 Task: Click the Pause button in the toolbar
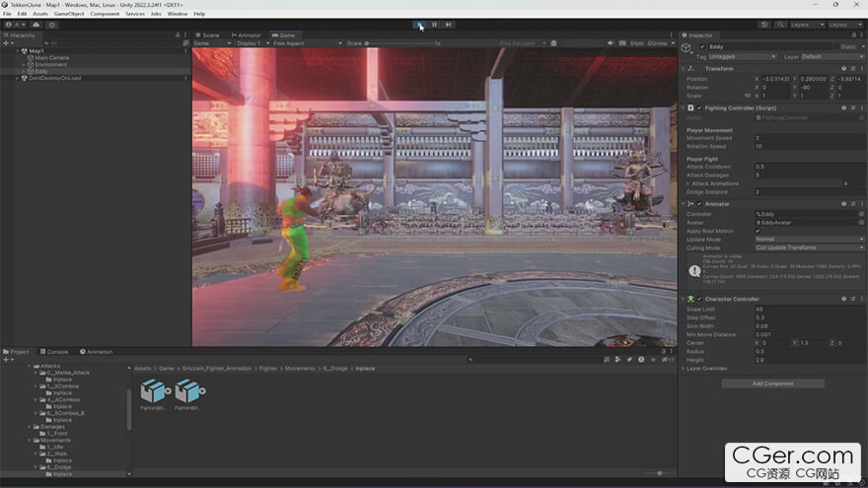pyautogui.click(x=435, y=25)
